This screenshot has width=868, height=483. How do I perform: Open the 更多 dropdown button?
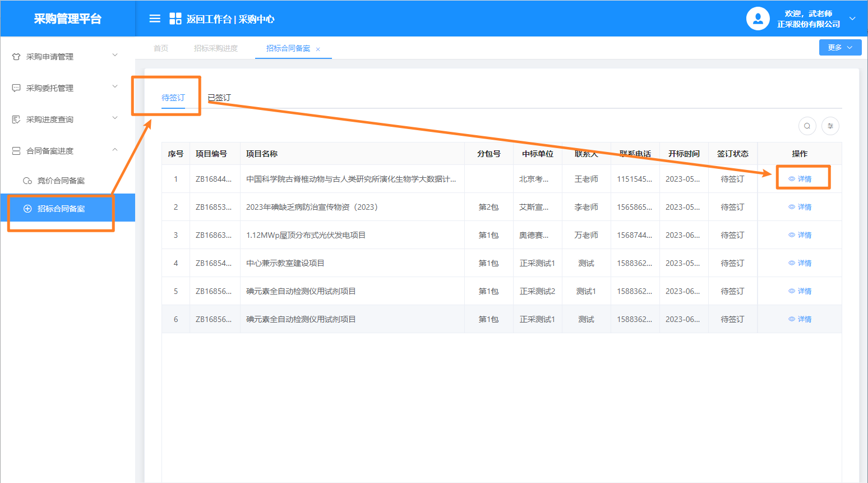click(839, 48)
